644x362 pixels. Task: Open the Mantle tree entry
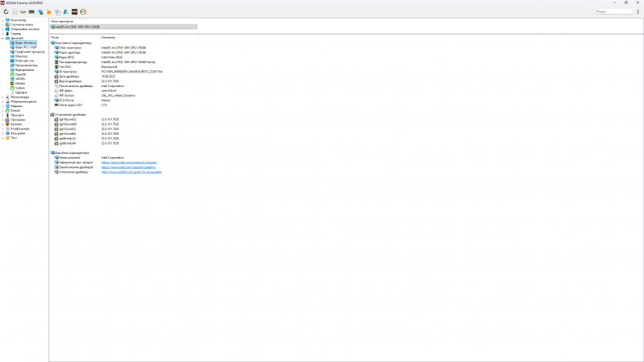(x=20, y=83)
